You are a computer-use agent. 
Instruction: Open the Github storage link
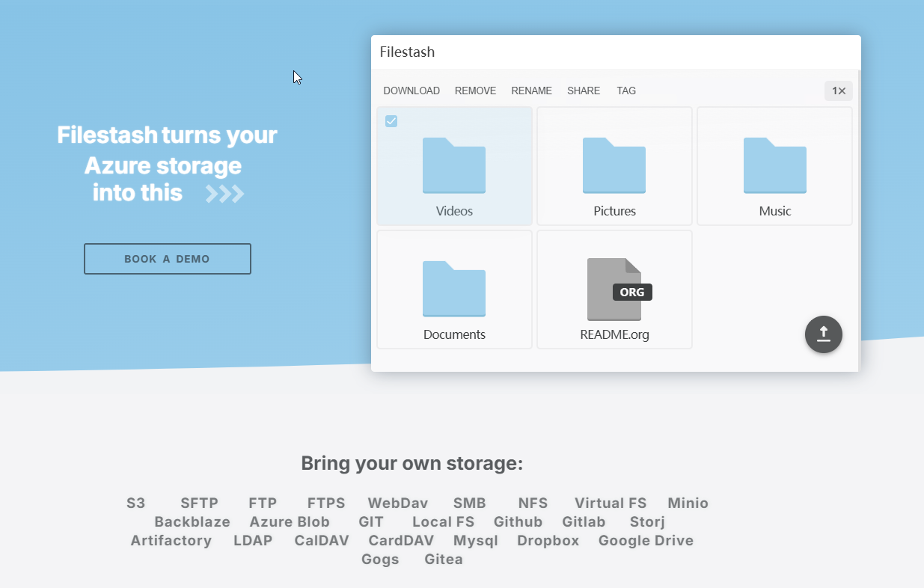pos(518,521)
